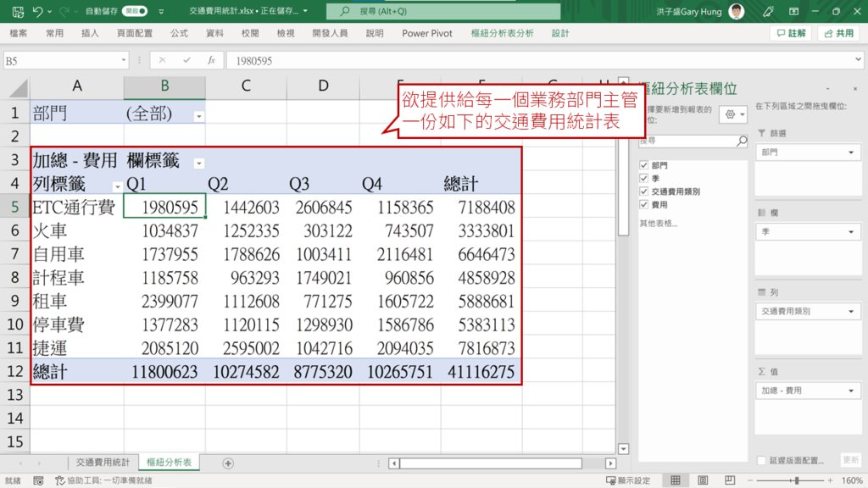Select the ETC通行費 row label cell

[x=76, y=206]
